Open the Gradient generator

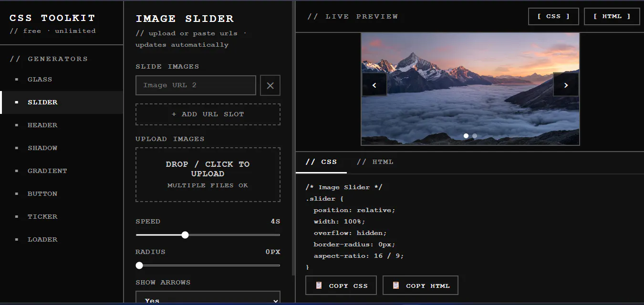coord(62,171)
